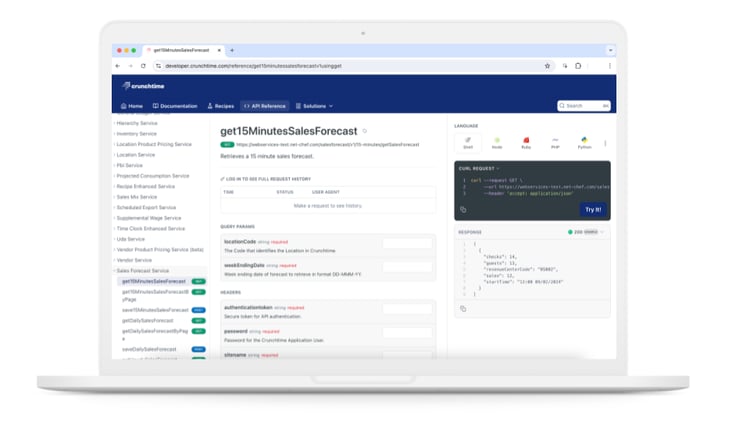
Task: Expand the Solutions dropdown menu
Action: click(314, 106)
